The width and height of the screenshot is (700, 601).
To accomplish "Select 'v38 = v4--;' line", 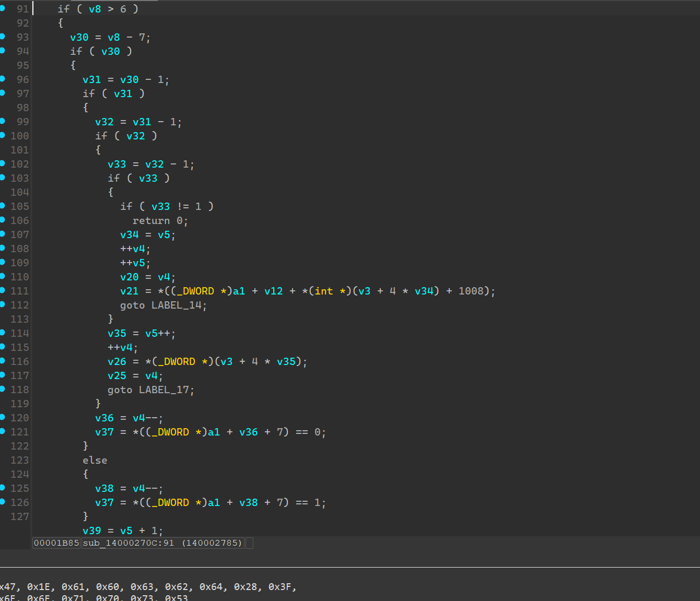I will point(129,488).
